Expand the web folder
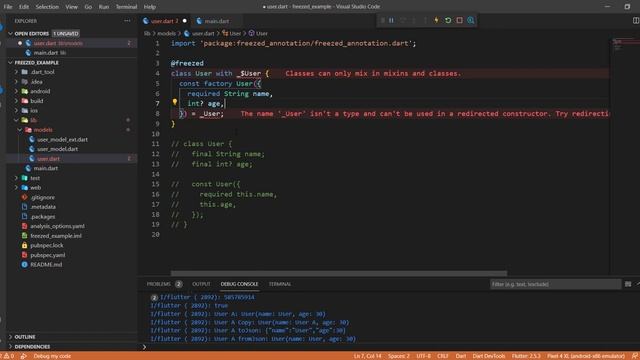The width and height of the screenshot is (640, 360). (36, 188)
